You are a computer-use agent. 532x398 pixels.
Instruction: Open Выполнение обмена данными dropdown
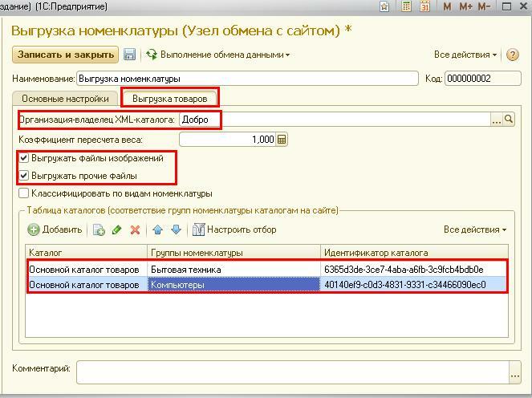tap(225, 55)
